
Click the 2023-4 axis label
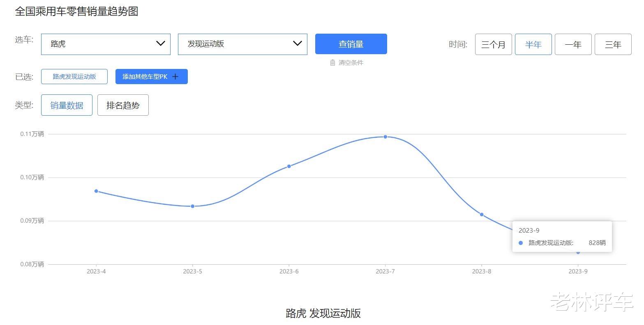96,271
